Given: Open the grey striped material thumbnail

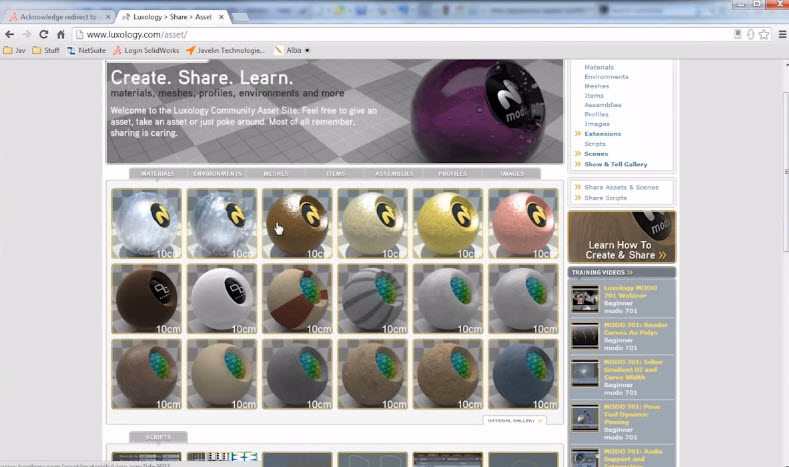Looking at the screenshot, I should click(x=372, y=299).
